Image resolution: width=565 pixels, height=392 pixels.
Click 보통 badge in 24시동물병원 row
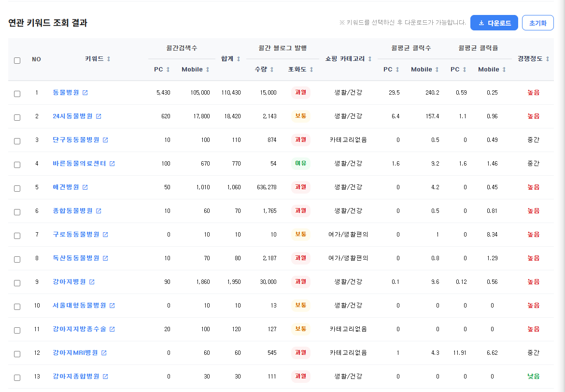pos(300,116)
